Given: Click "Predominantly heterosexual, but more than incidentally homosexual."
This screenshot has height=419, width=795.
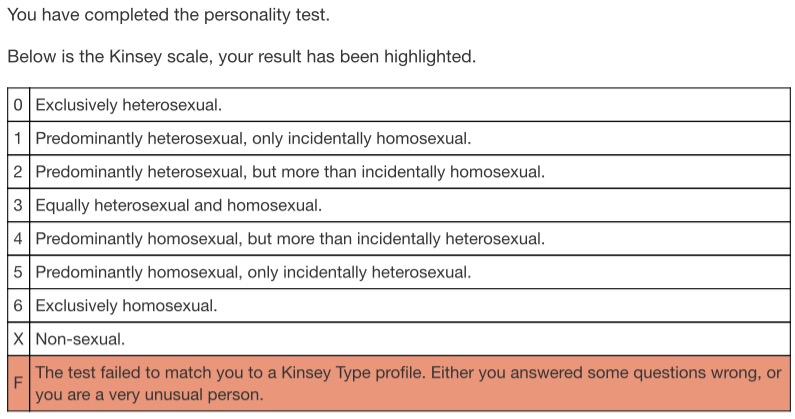Looking at the screenshot, I should pos(290,171).
